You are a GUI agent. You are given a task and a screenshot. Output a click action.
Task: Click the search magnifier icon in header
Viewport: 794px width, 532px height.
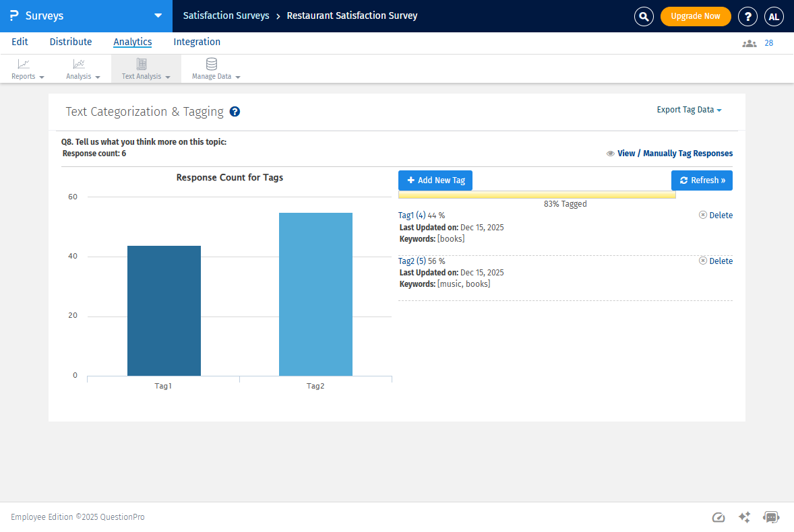[x=644, y=17]
